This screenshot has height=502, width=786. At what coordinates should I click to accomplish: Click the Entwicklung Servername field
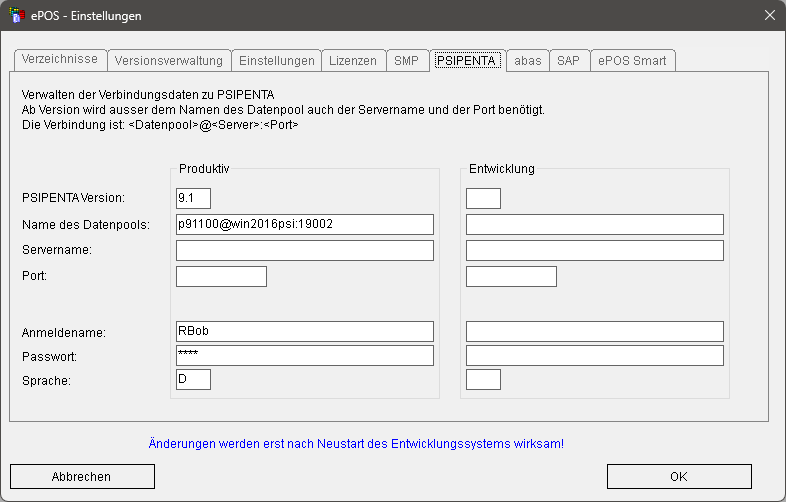point(595,250)
